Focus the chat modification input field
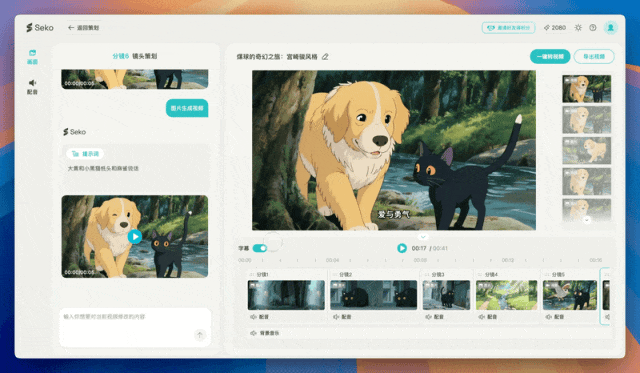This screenshot has height=373, width=640. point(135,327)
